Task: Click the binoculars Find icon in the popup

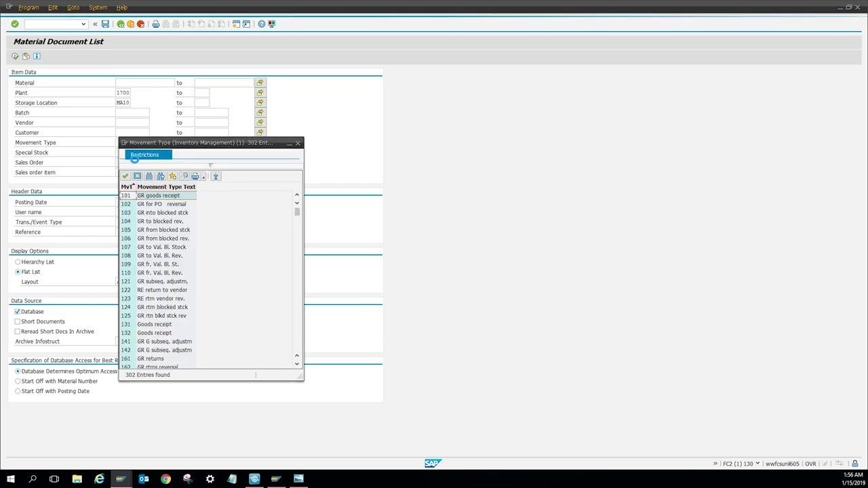Action: point(149,176)
